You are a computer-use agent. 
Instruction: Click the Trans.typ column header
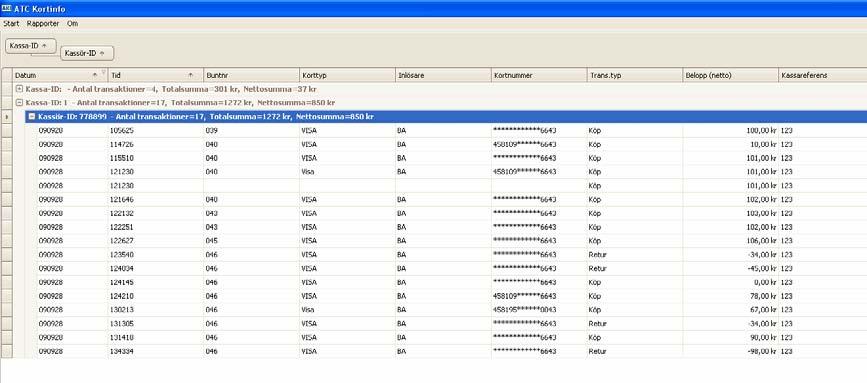pos(635,75)
